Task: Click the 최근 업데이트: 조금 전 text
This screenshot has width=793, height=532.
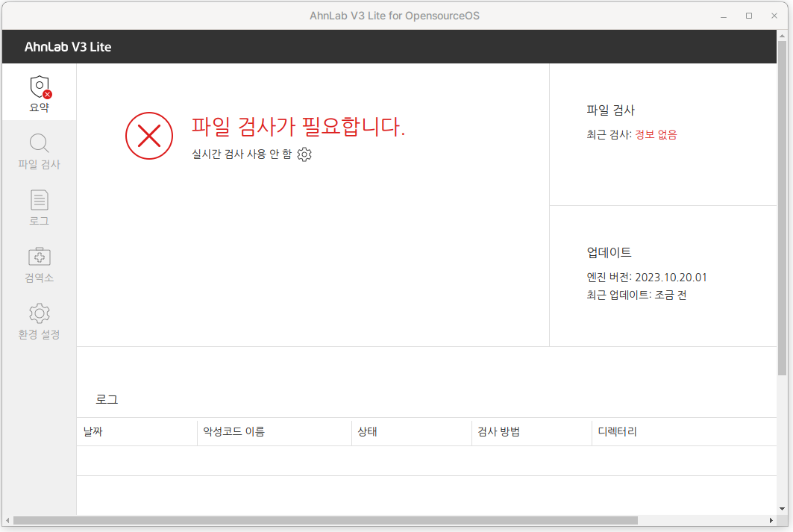Action: click(636, 295)
